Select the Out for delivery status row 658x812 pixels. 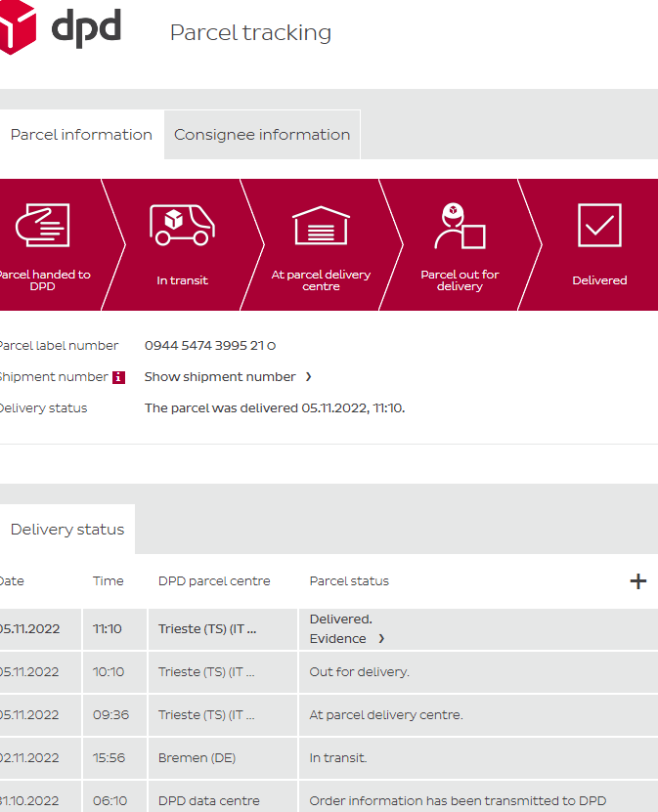pos(360,672)
